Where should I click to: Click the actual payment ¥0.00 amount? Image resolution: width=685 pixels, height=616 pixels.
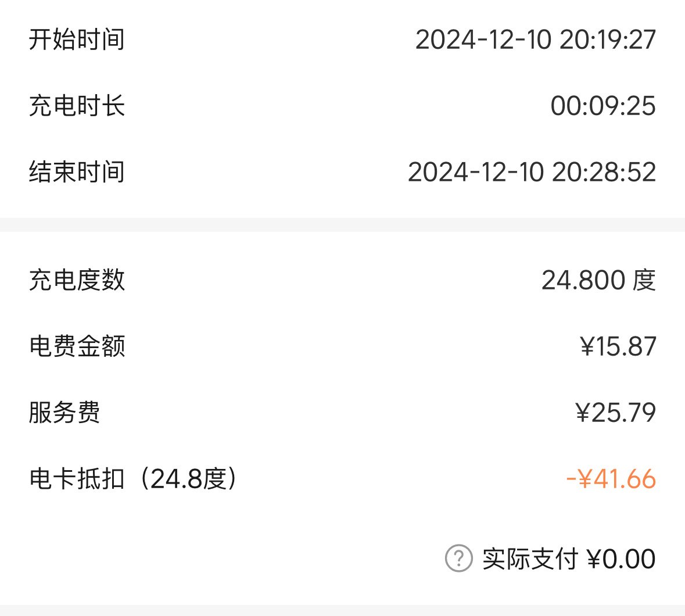click(x=621, y=558)
